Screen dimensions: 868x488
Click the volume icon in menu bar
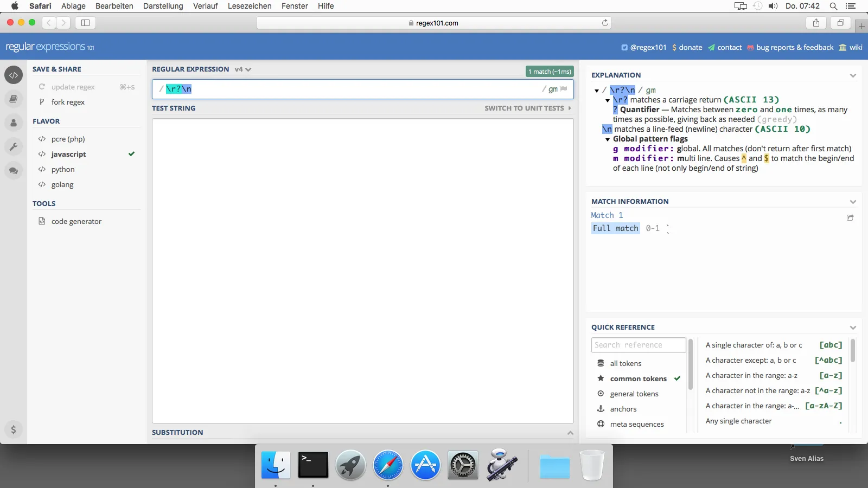773,6
